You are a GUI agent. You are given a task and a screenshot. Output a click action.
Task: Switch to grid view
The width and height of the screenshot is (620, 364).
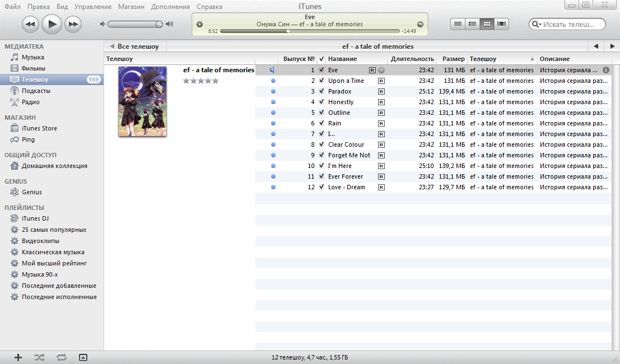[x=487, y=24]
